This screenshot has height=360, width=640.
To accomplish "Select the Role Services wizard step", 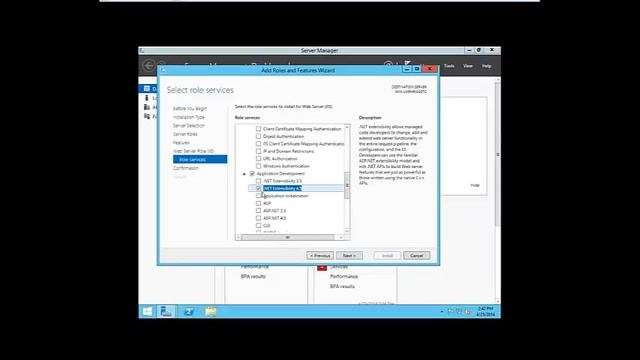I will [x=200, y=159].
